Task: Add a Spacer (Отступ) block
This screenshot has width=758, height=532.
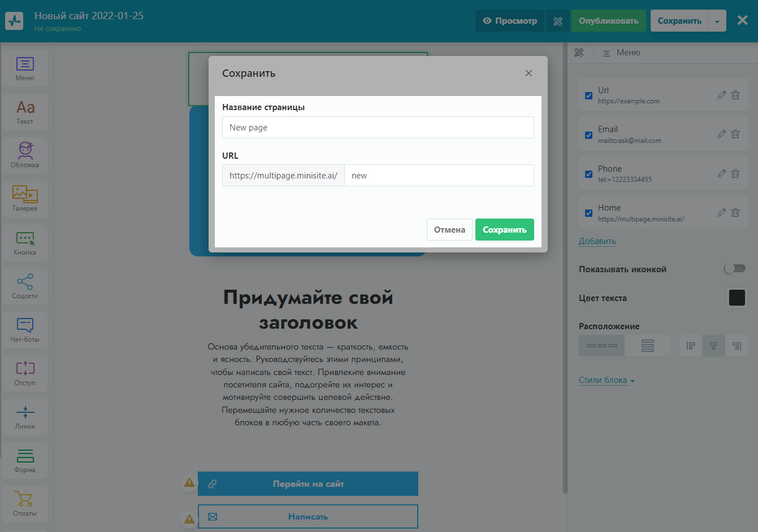Action: point(25,373)
